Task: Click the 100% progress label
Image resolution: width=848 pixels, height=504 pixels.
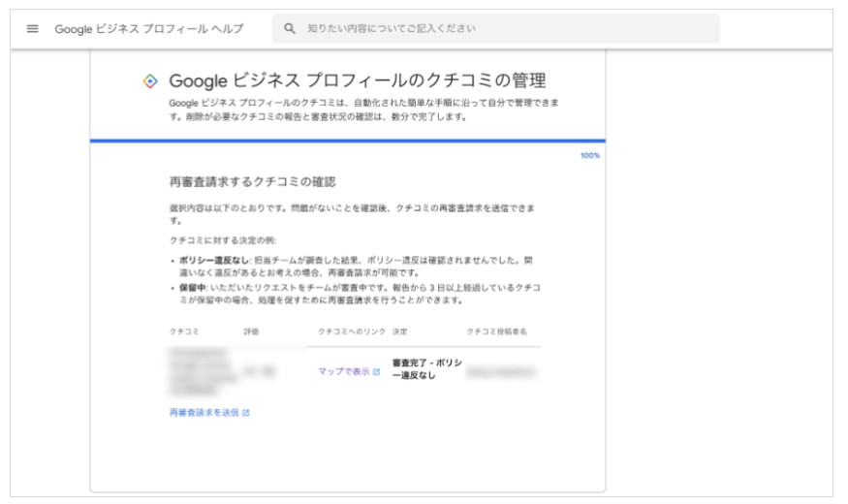Action: coord(590,156)
